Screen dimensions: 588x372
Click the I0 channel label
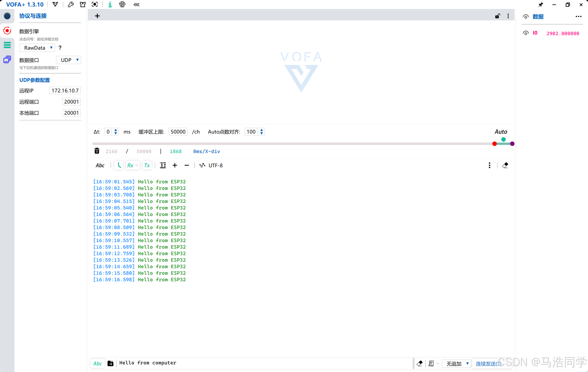(535, 33)
